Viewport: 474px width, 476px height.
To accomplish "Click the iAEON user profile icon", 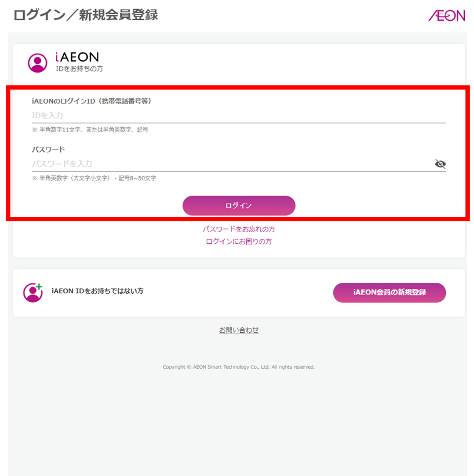I will pyautogui.click(x=37, y=63).
